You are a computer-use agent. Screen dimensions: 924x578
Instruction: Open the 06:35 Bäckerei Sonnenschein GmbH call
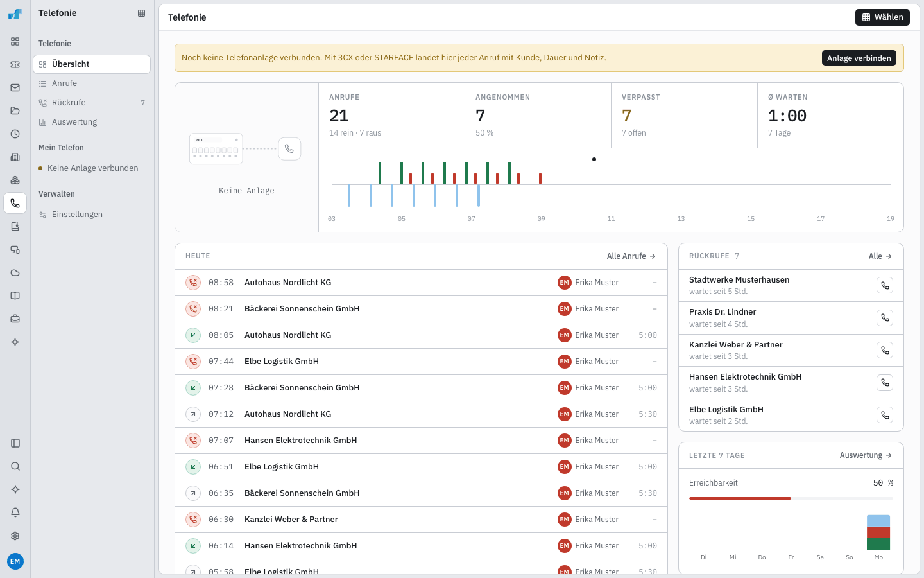coord(421,493)
